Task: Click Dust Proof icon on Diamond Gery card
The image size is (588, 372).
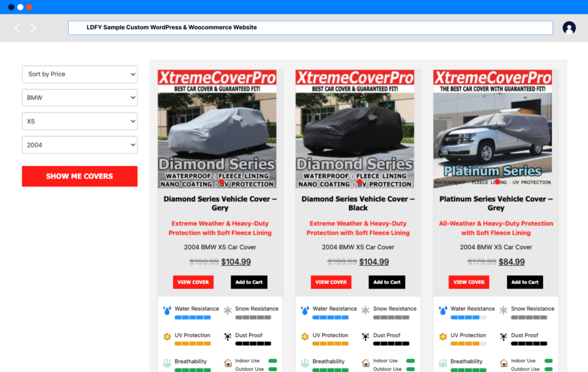Action: [x=227, y=336]
